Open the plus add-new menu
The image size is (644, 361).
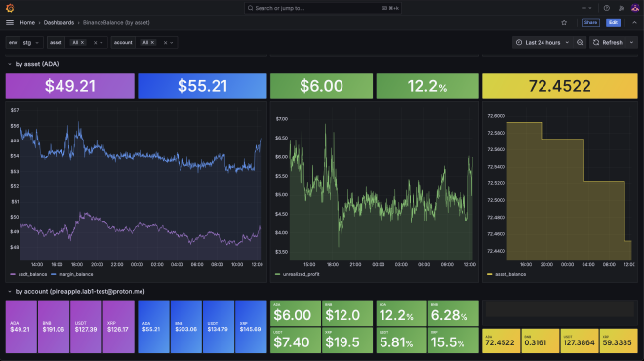[586, 8]
